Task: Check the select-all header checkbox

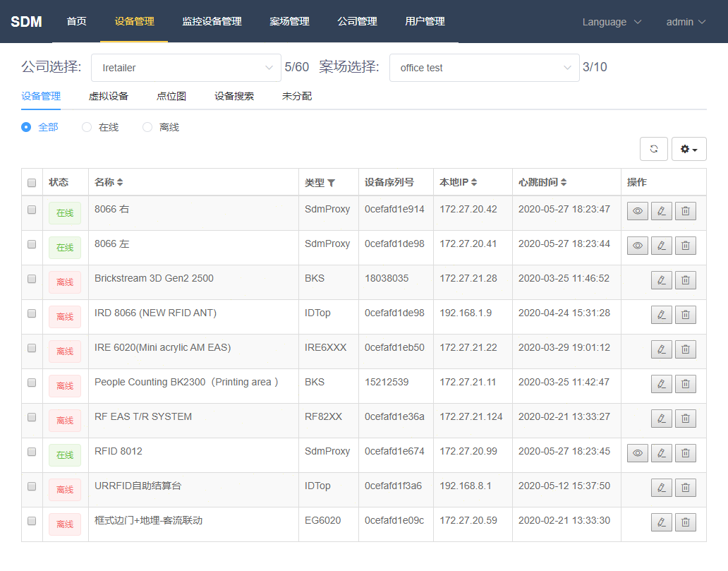Action: [x=32, y=183]
